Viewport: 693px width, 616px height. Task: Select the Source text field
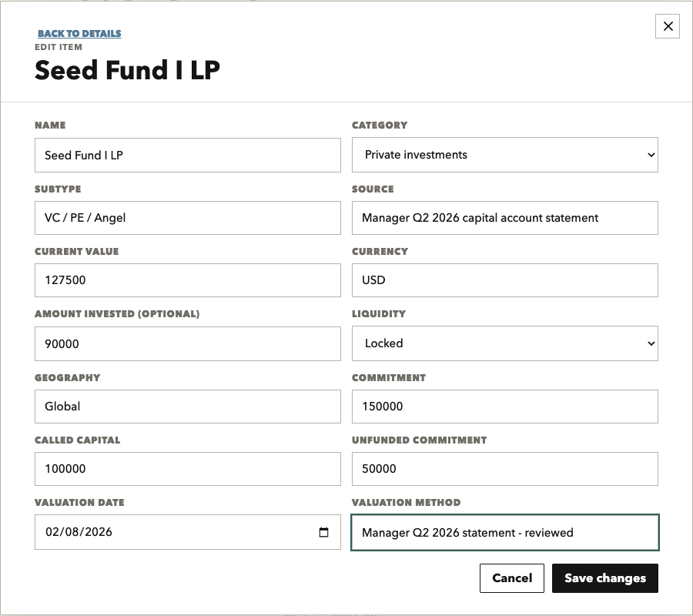[x=504, y=218]
